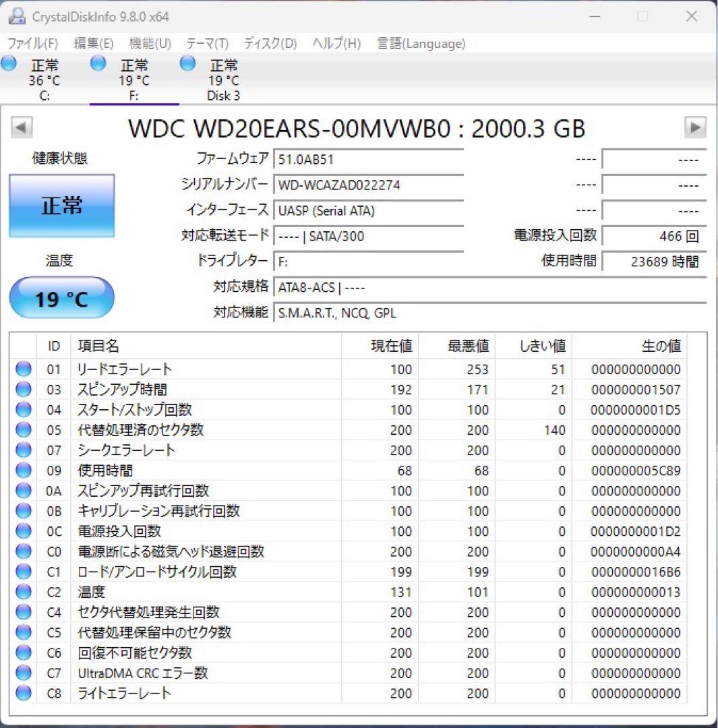Click the status orb for C: drive

(x=9, y=63)
